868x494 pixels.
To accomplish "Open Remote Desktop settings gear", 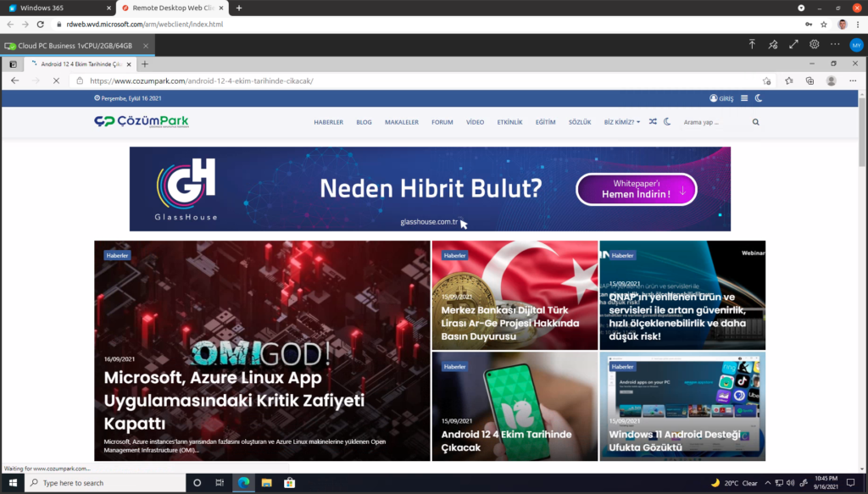I will (x=815, y=44).
